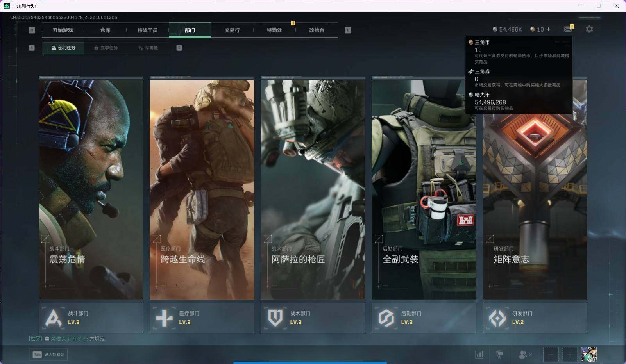Open the 改枪台 tab
The height and width of the screenshot is (364, 626).
coord(317,30)
